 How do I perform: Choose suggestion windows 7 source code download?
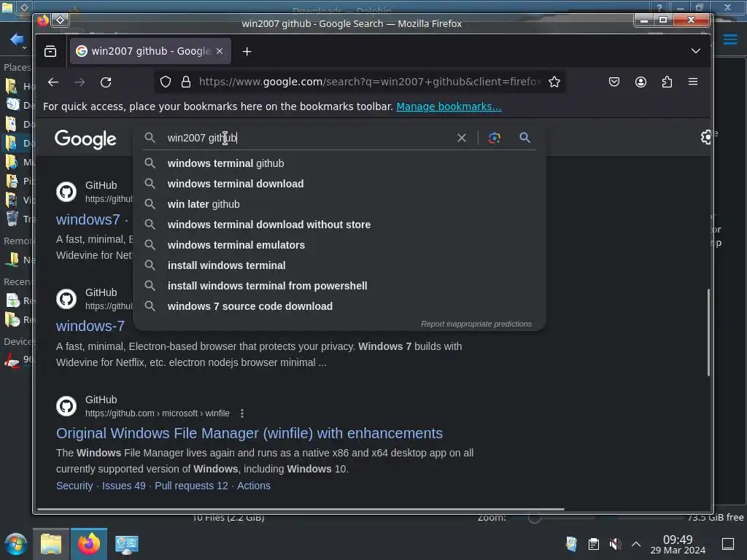coord(339,307)
